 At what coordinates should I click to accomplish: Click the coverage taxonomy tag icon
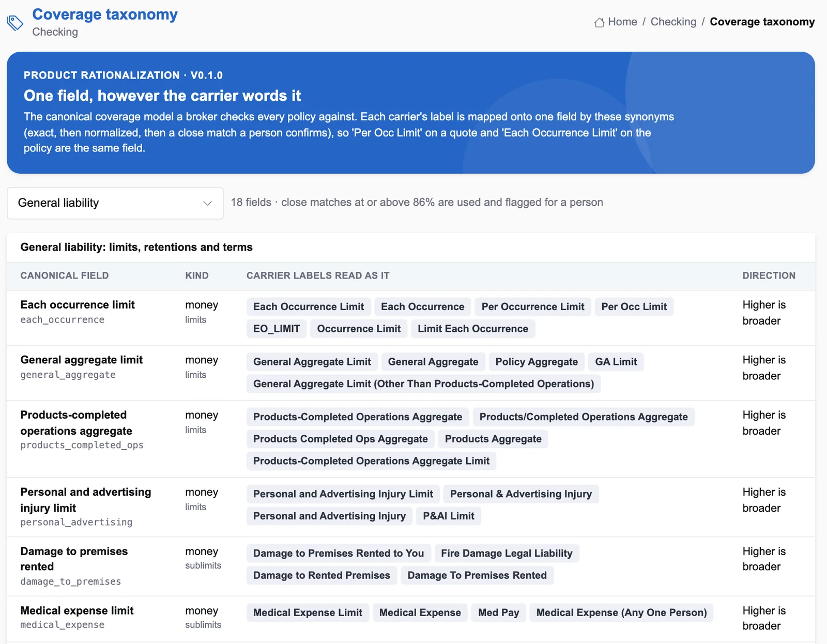click(15, 23)
